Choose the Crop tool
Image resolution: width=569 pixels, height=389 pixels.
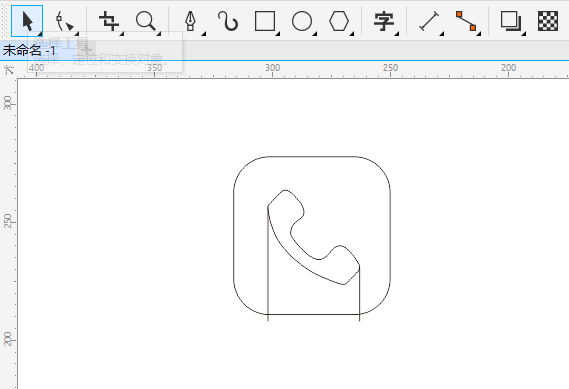109,21
